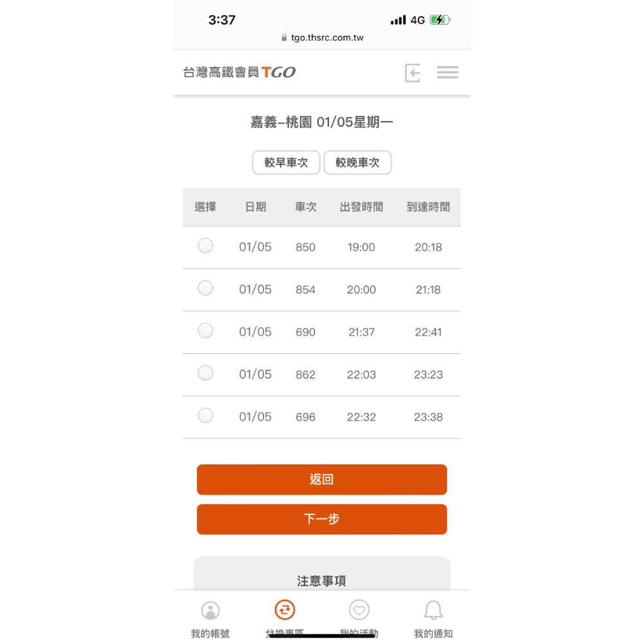This screenshot has width=644, height=644.
Task: Click the orange 返回 button
Action: point(321,479)
